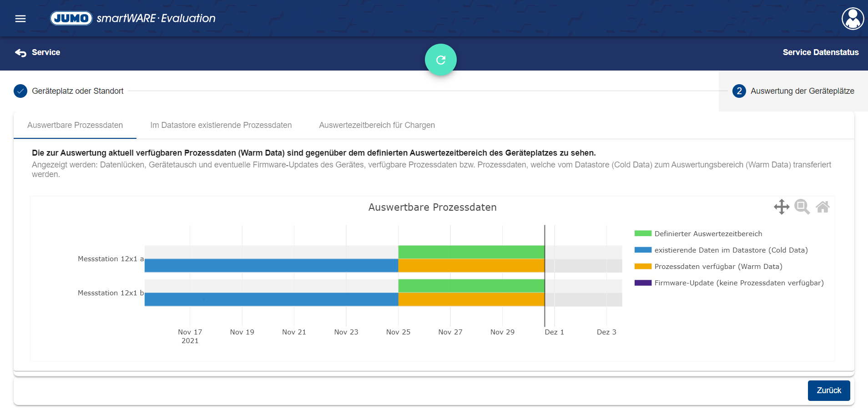The height and width of the screenshot is (410, 868).
Task: Open the hamburger navigation menu
Action: (20, 19)
